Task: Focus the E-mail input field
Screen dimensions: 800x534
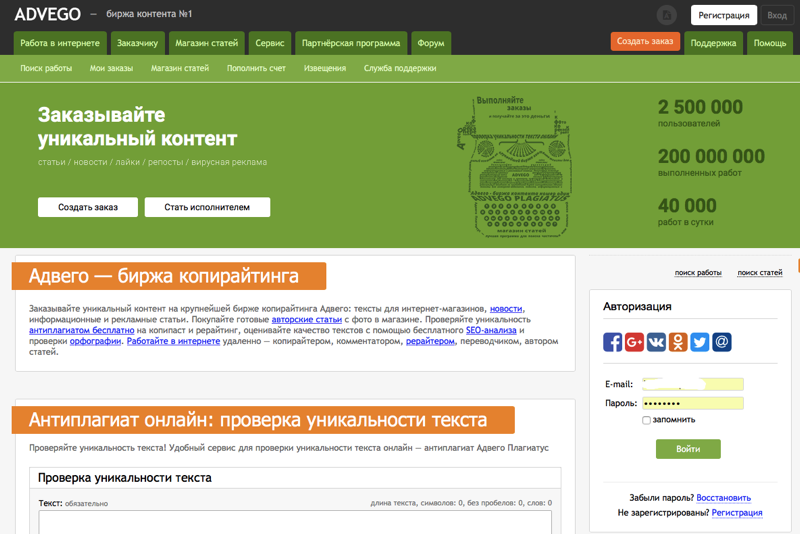Action: 692,384
